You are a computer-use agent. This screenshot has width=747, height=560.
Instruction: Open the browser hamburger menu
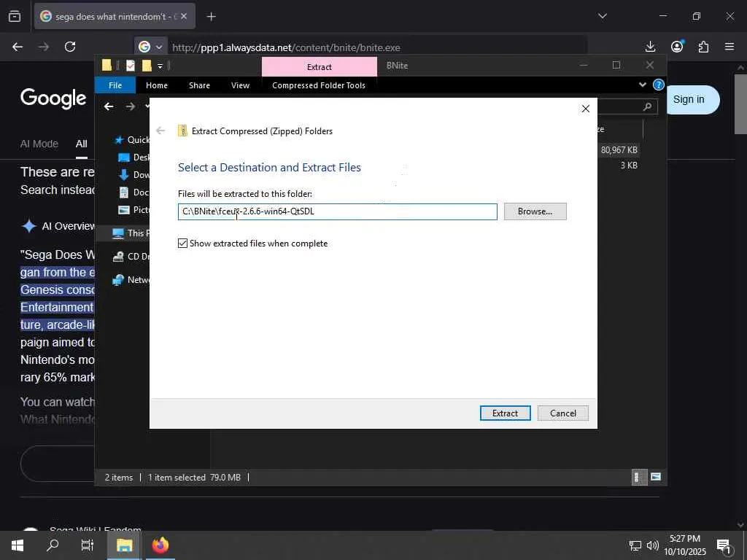[x=729, y=47]
